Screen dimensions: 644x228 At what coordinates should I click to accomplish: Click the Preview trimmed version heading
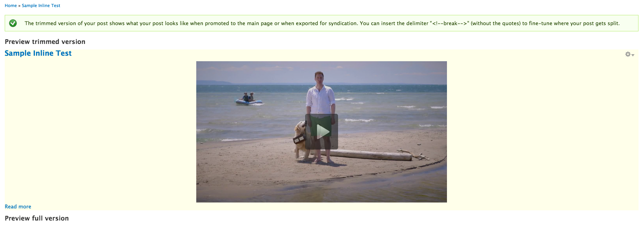[45, 42]
